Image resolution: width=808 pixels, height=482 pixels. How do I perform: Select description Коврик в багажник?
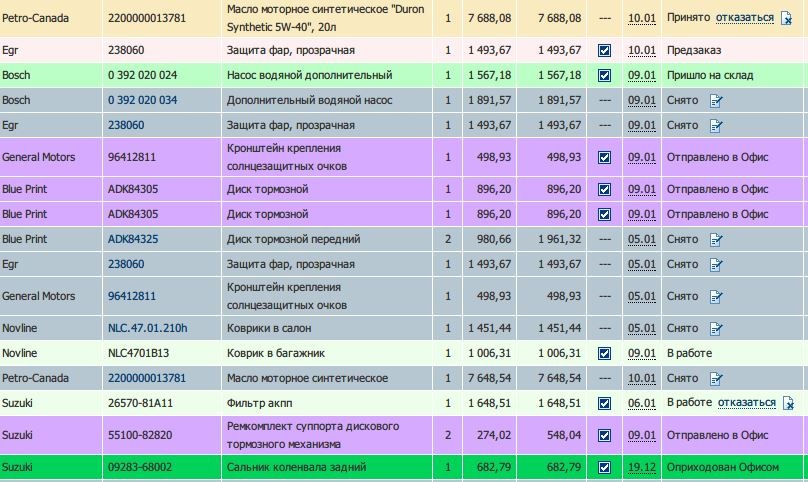click(276, 353)
